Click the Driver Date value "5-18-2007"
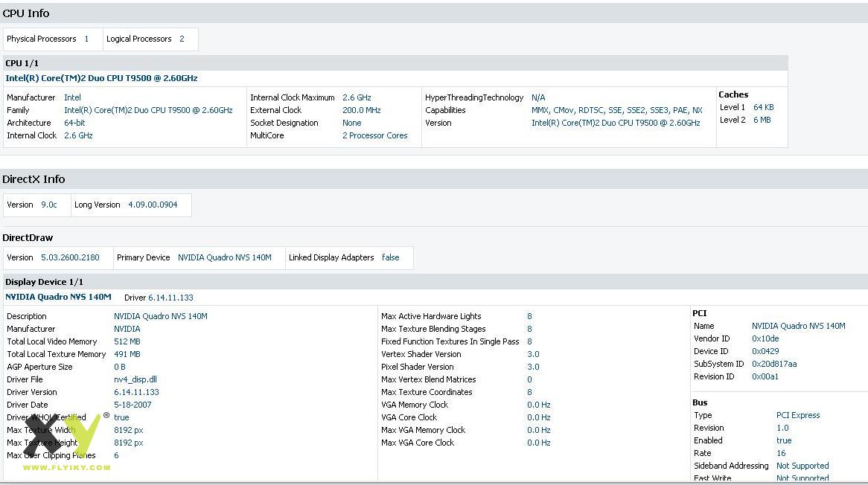The height and width of the screenshot is (485, 868). [133, 405]
